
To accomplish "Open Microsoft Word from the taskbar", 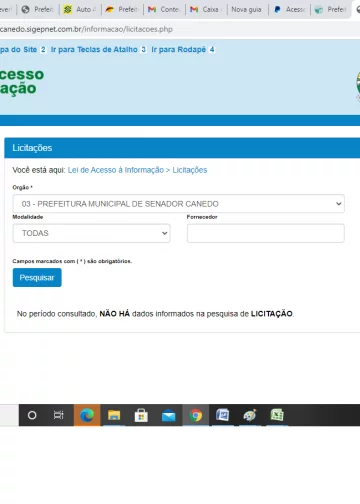I will pyautogui.click(x=222, y=415).
